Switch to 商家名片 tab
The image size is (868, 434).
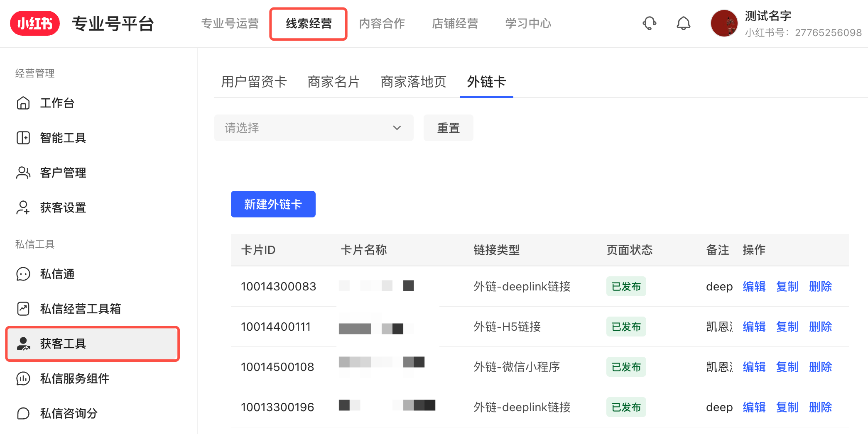334,82
